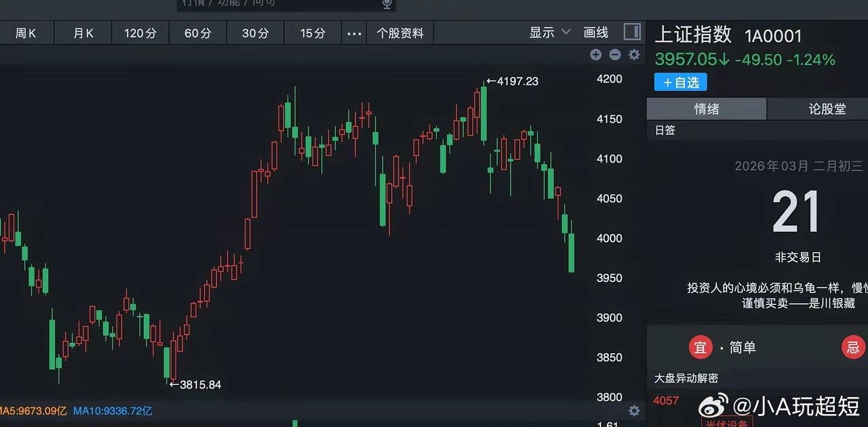Switch to the 情绪 tab

click(705, 108)
